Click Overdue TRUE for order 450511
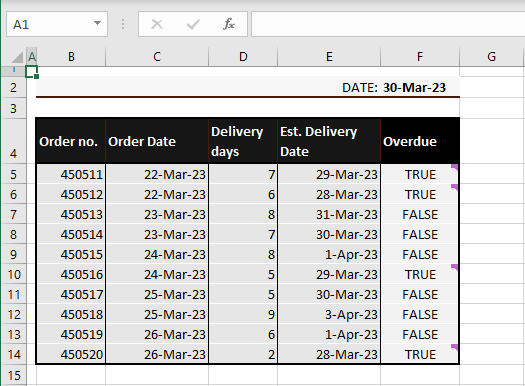Image resolution: width=525 pixels, height=386 pixels. 420,174
